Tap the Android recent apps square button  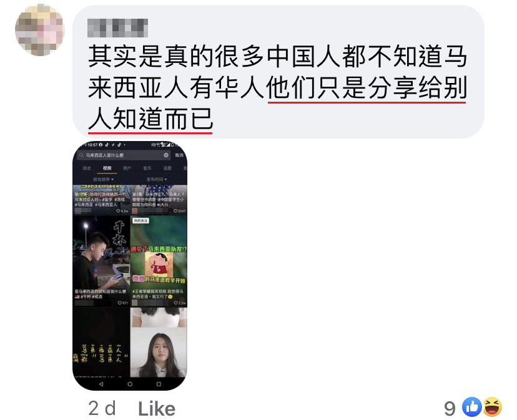click(x=159, y=384)
